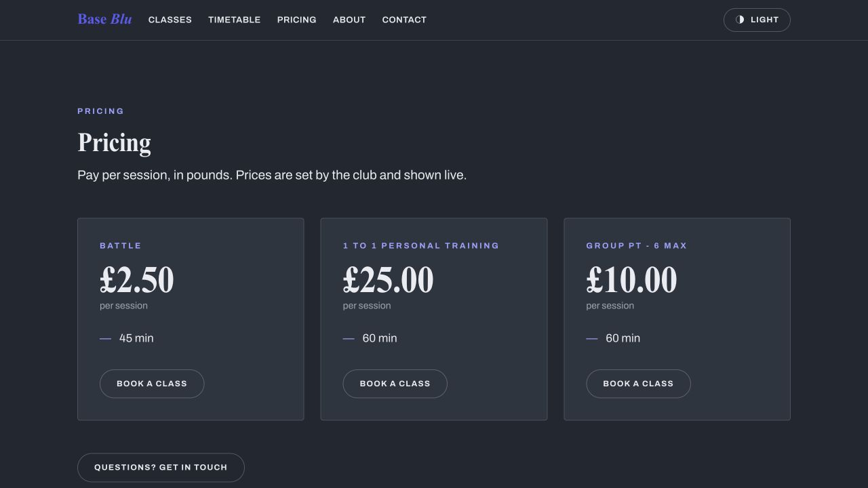Click the 45 min duration line
This screenshot has width=868, height=488.
[x=127, y=338]
